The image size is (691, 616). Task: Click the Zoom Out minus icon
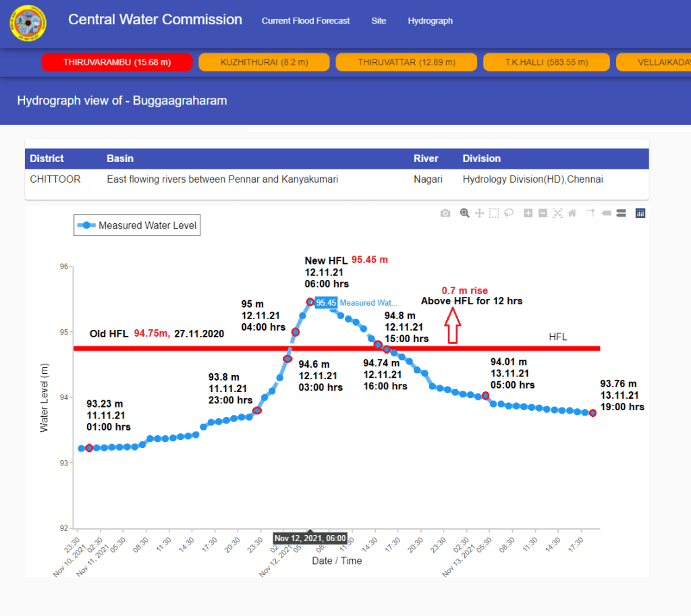pos(543,213)
